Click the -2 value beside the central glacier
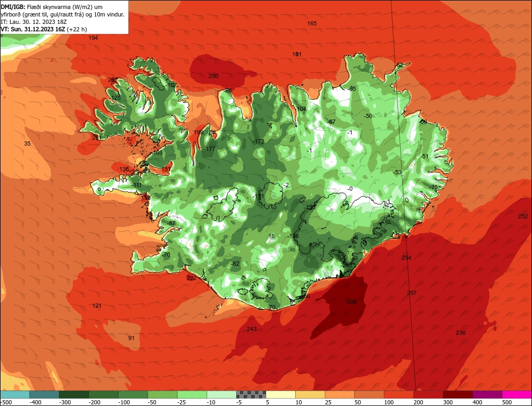 [x=286, y=185]
